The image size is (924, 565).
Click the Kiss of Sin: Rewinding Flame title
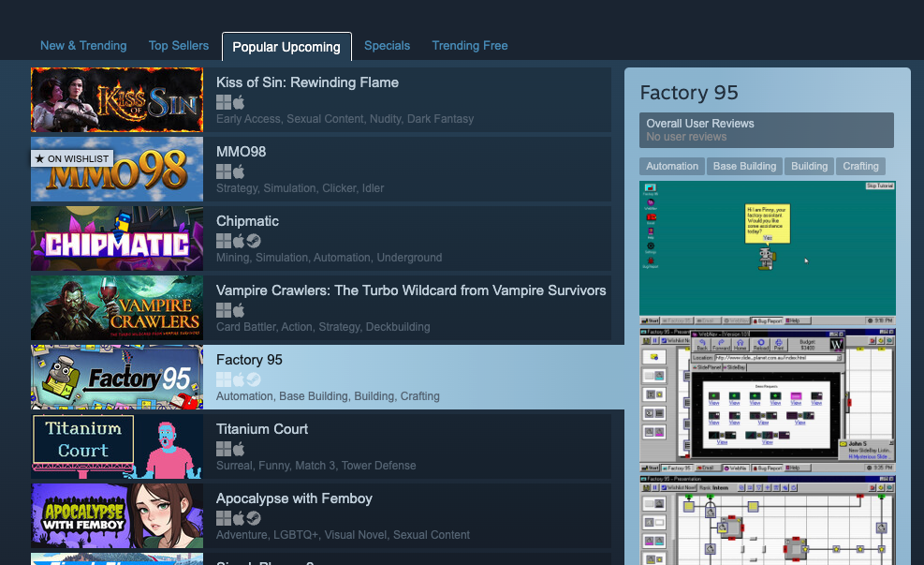(x=307, y=82)
